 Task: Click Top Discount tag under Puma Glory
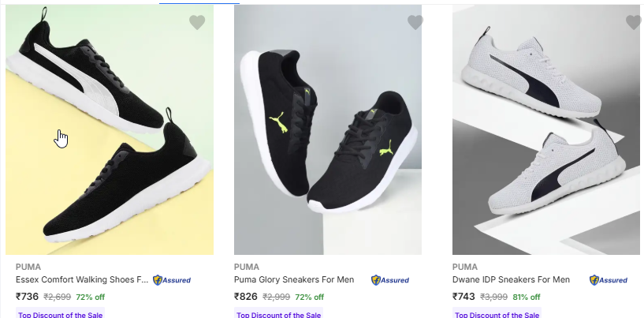278,314
